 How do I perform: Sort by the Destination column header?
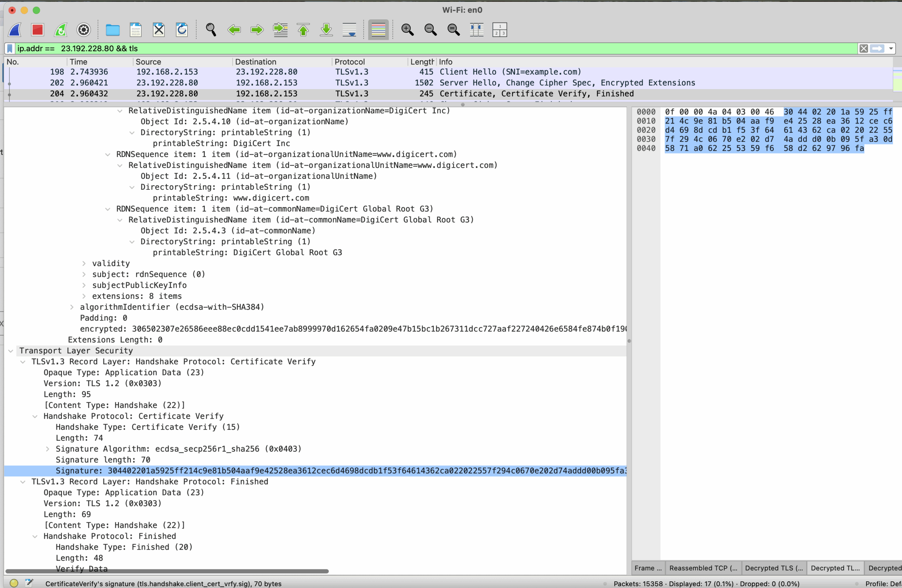click(x=282, y=62)
